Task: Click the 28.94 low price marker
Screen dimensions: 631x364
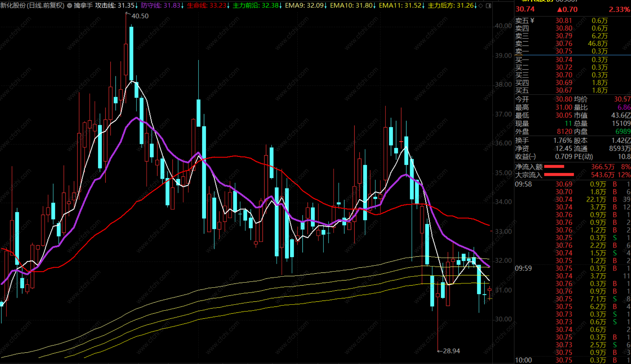Action: pos(451,351)
